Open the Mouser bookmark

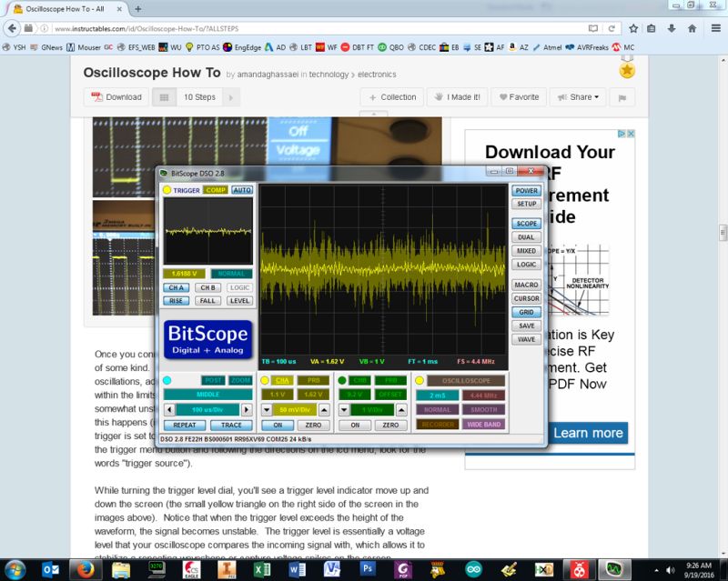tap(84, 47)
